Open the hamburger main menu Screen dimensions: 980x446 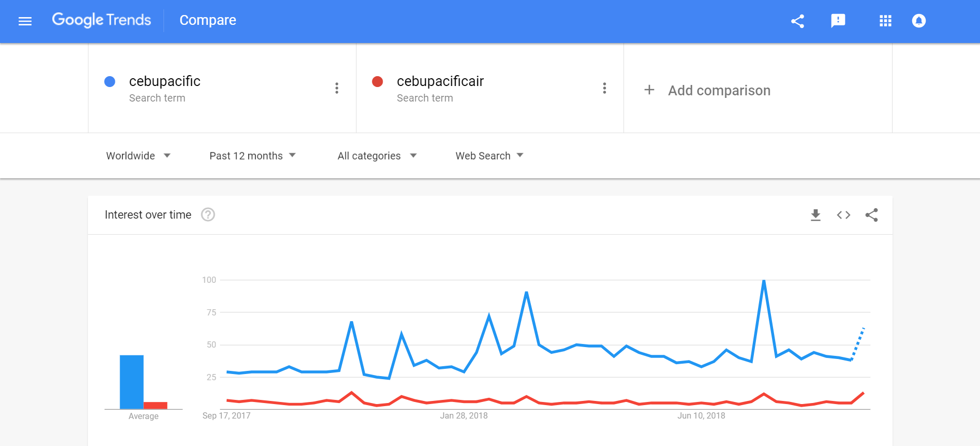[x=25, y=21]
